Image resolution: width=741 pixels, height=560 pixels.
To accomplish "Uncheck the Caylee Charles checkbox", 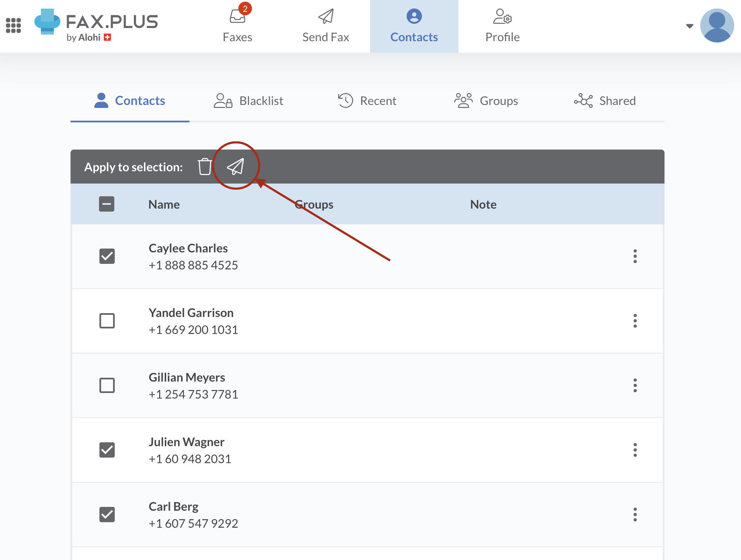I will tap(107, 256).
